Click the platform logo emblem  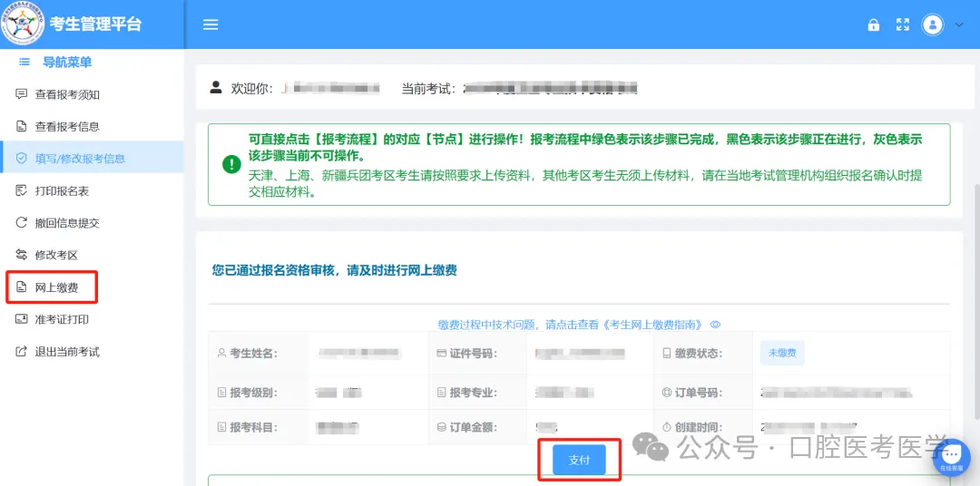click(23, 24)
